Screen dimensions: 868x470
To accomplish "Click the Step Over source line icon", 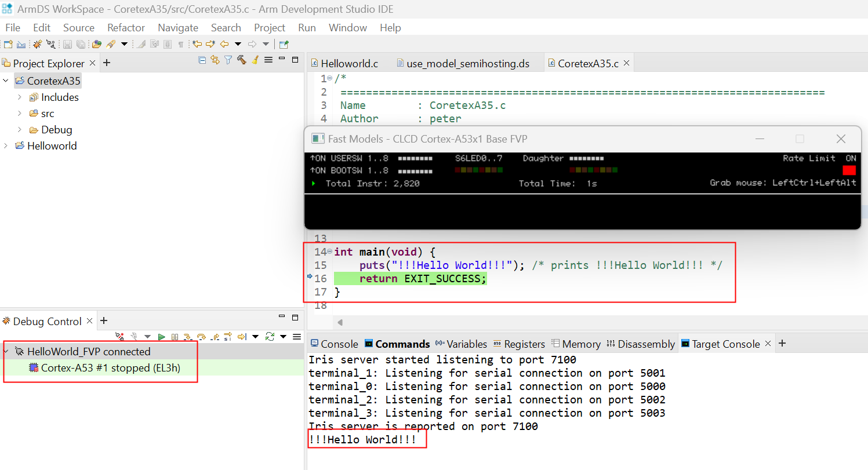I will 201,337.
